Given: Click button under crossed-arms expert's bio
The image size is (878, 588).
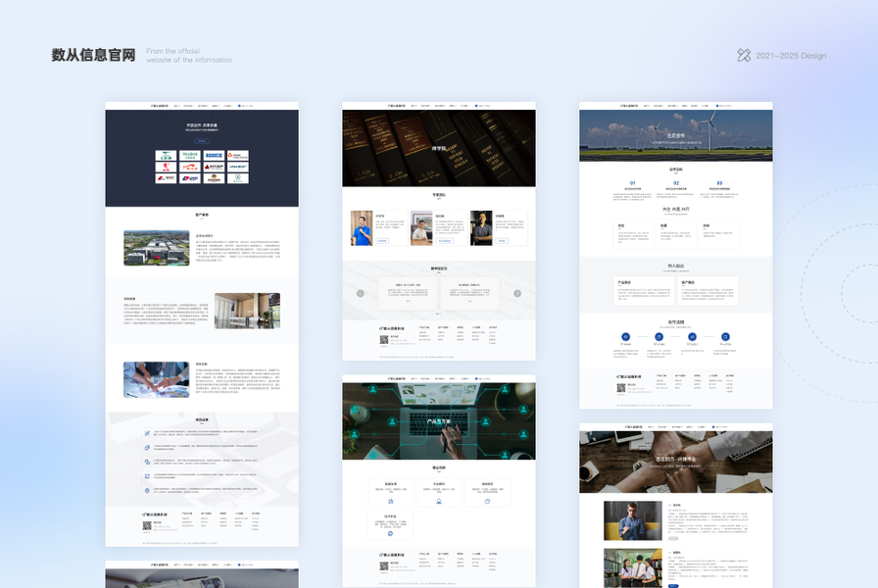Looking at the screenshot, I should pyautogui.click(x=501, y=241).
